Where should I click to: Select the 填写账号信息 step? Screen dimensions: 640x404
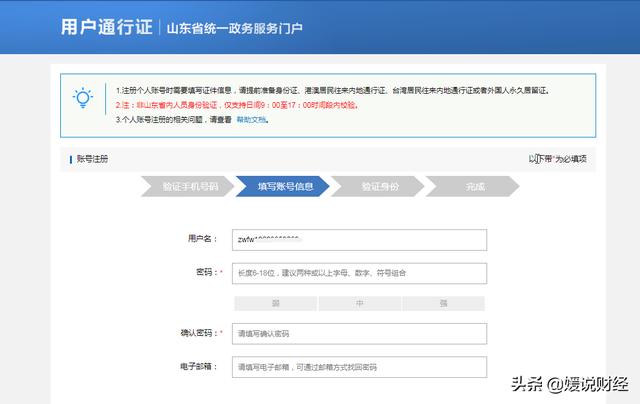click(x=284, y=186)
